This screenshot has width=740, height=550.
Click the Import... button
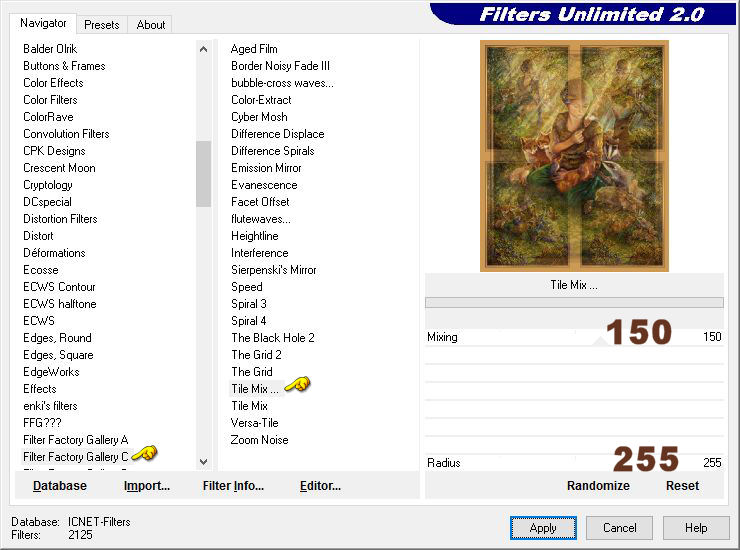point(146,486)
